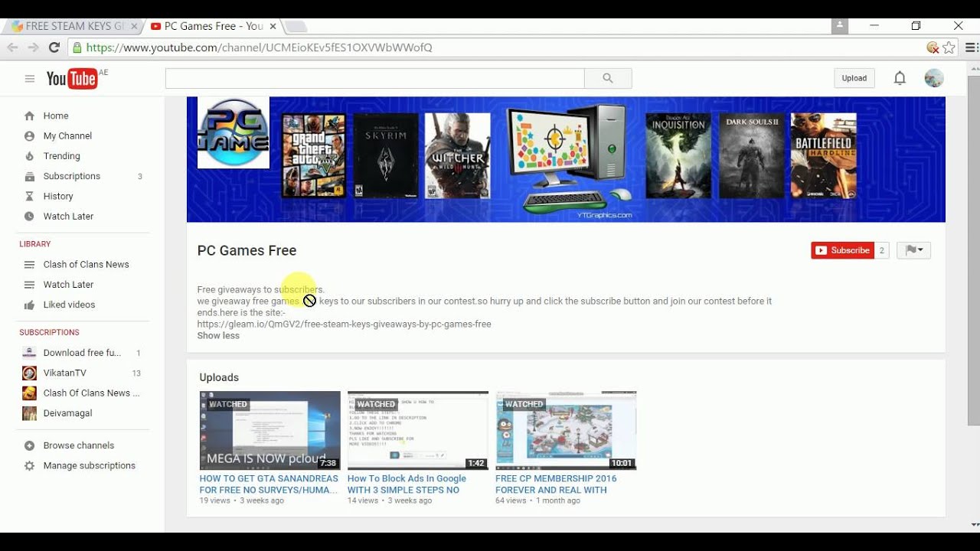
Task: Open Manage subscriptions link
Action: click(x=90, y=465)
